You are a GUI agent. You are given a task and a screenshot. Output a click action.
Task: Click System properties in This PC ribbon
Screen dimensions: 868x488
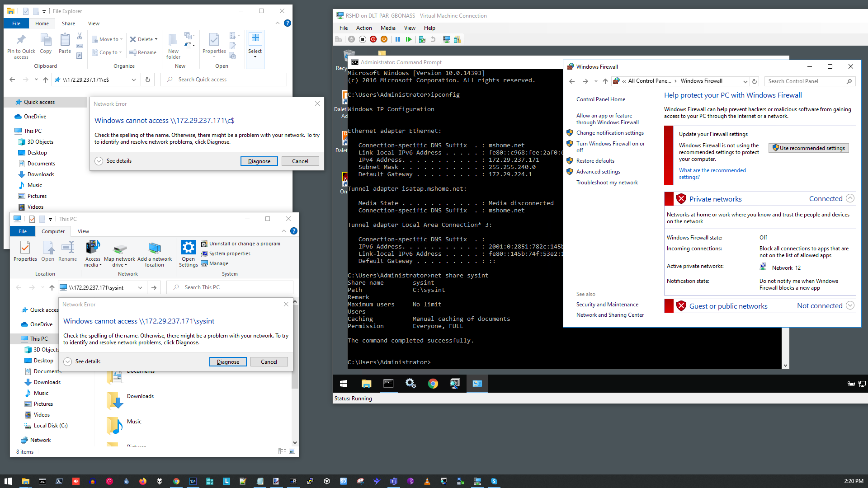226,253
